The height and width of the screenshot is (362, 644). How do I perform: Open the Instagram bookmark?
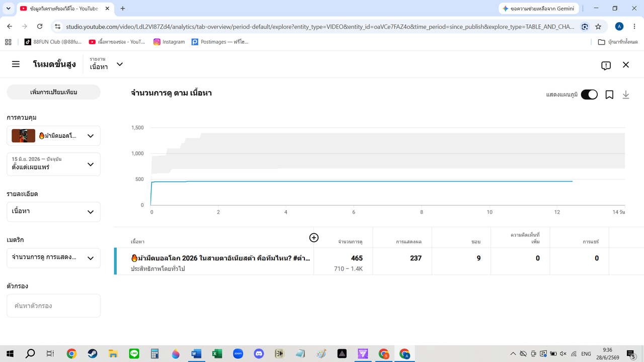click(x=170, y=42)
